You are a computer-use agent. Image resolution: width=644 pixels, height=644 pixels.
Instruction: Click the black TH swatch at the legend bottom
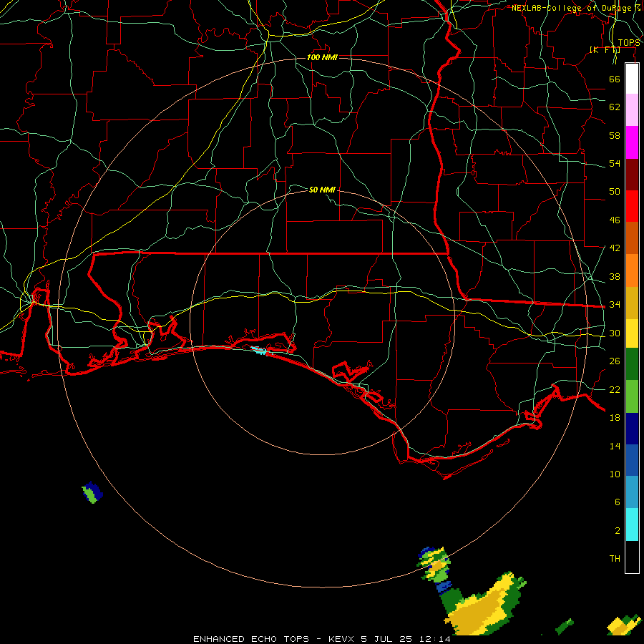(632, 557)
